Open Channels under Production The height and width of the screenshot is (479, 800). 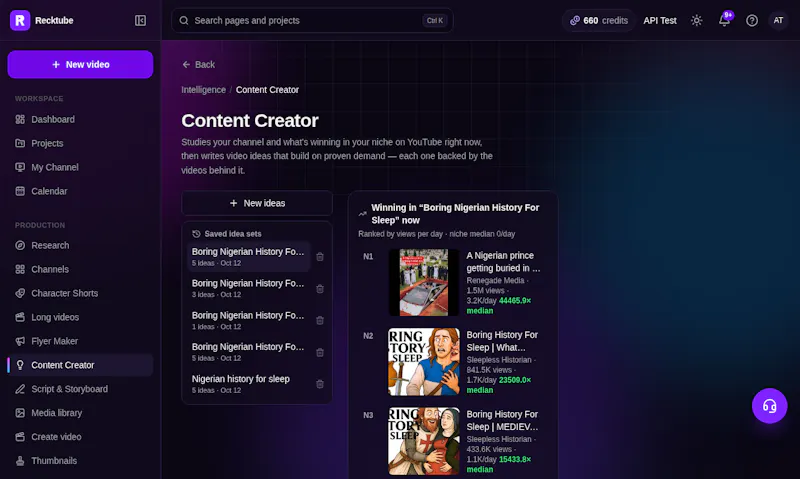[x=80, y=269]
